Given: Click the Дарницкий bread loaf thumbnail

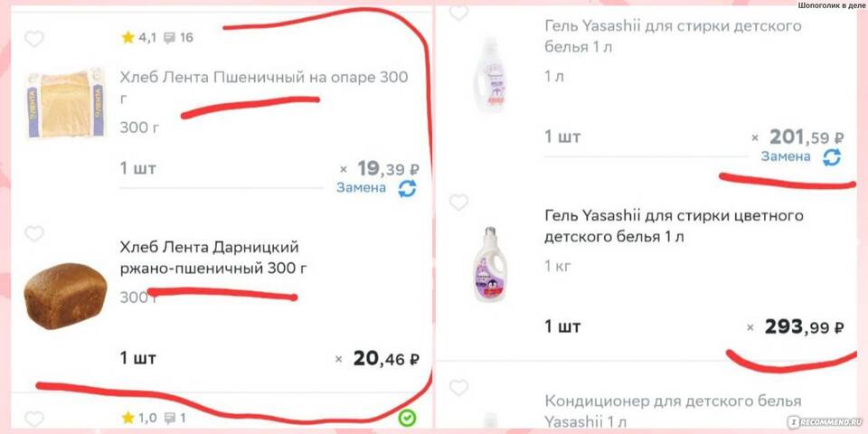Looking at the screenshot, I should click(x=65, y=296).
